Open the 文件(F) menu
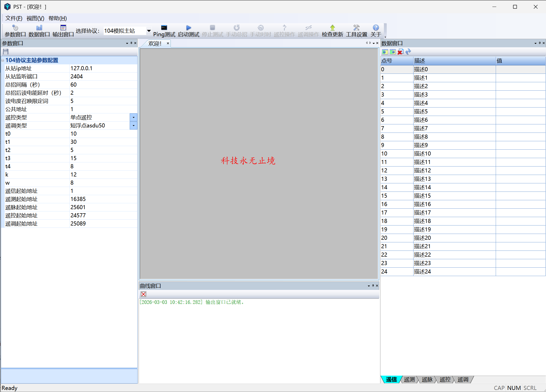Viewport: 546px width, 392px height. 14,18
